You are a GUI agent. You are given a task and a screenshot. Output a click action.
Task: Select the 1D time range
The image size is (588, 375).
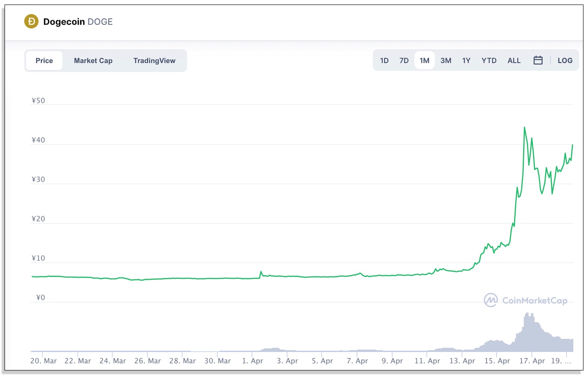(384, 61)
